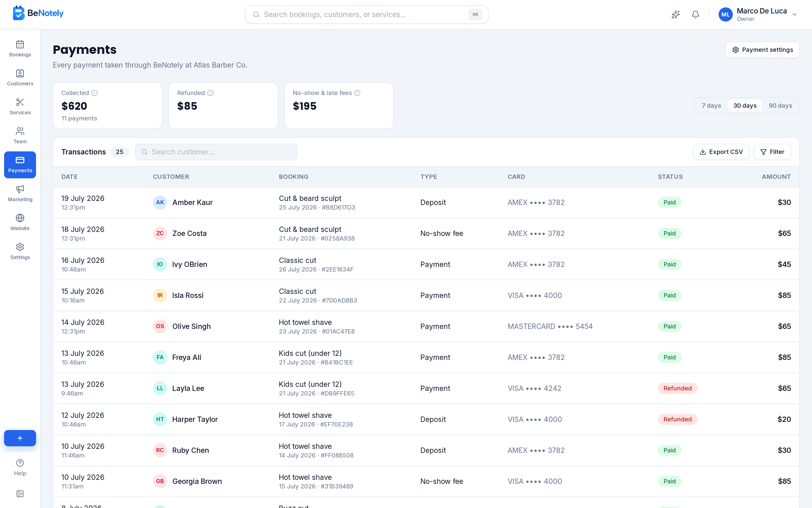Click the $20 amount for Harper Taylor
This screenshot has width=812, height=508.
(784, 419)
